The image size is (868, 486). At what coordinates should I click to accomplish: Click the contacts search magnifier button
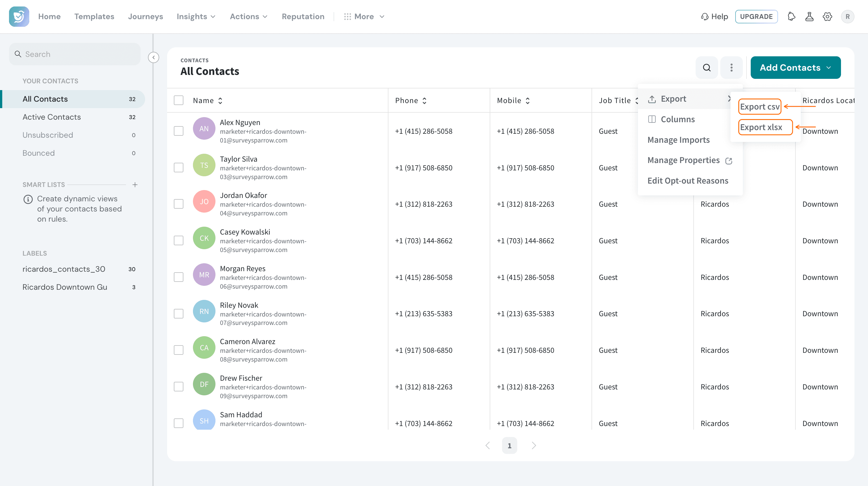point(707,68)
